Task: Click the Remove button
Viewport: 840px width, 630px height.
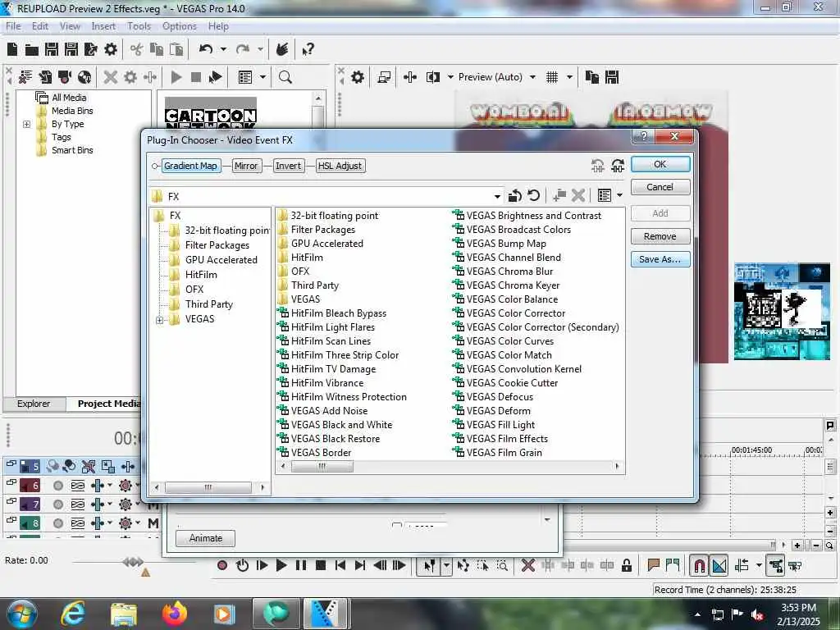Action: point(660,236)
